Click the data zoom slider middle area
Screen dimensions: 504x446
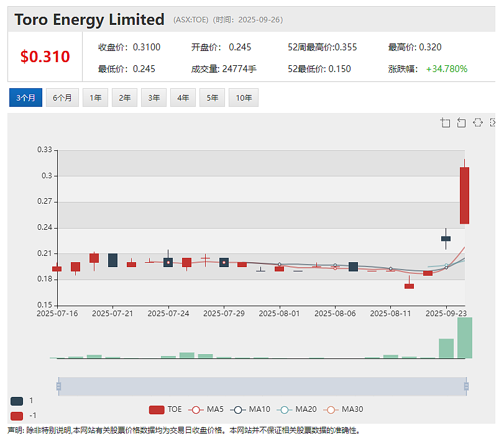[x=262, y=386]
